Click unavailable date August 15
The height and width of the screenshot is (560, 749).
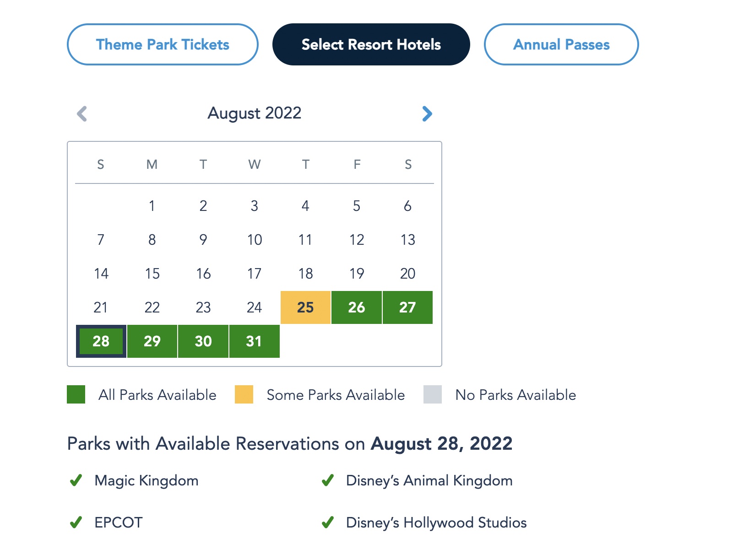(152, 274)
